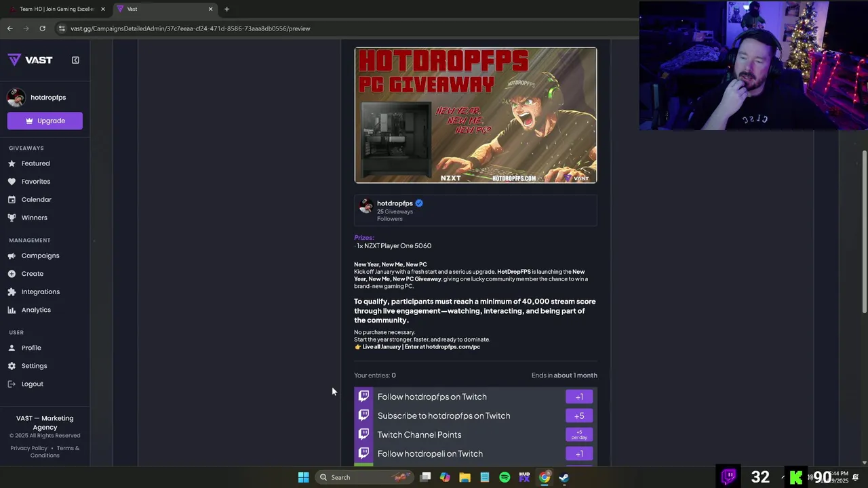Switch to the Team HD browser tab

pyautogui.click(x=56, y=9)
